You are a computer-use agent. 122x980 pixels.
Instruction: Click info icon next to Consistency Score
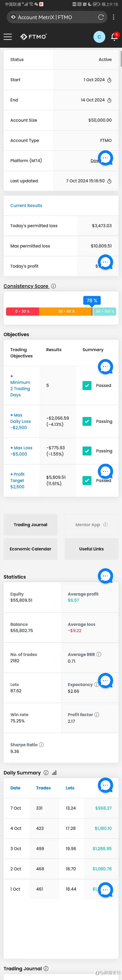[x=53, y=286]
